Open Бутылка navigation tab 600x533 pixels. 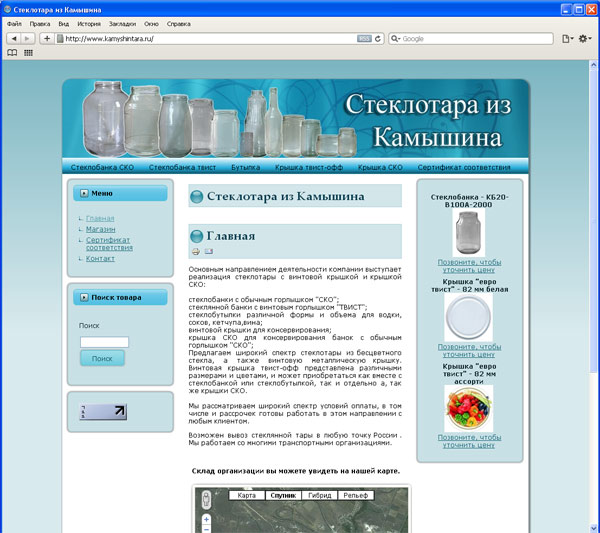click(x=246, y=167)
